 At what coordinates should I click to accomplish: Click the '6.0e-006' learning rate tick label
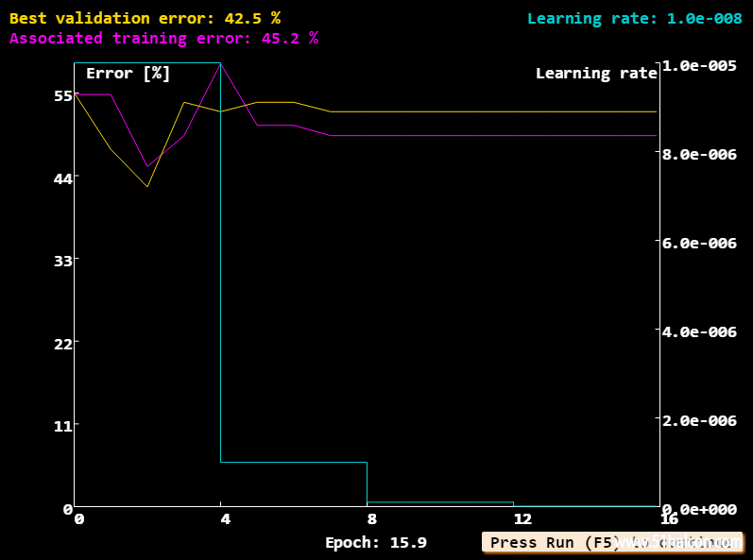click(x=699, y=243)
